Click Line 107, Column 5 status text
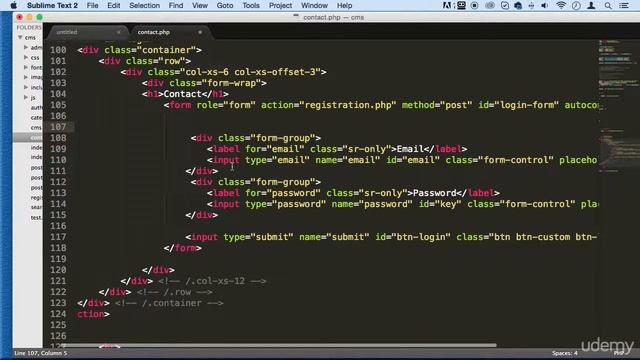 click(40, 353)
